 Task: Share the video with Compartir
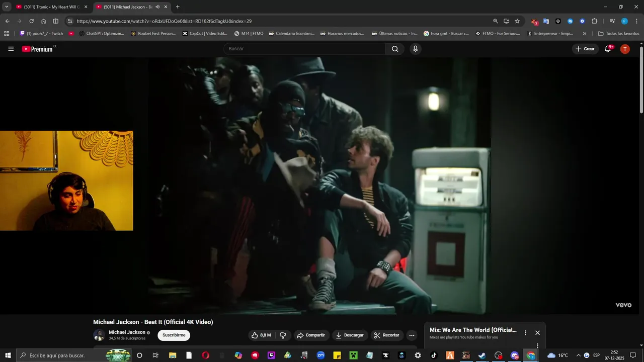[x=310, y=335]
